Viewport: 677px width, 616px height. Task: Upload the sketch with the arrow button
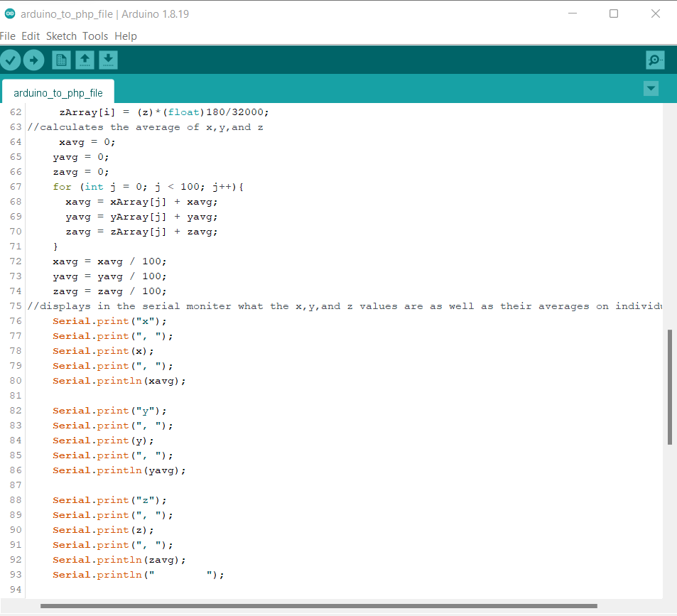pos(33,60)
